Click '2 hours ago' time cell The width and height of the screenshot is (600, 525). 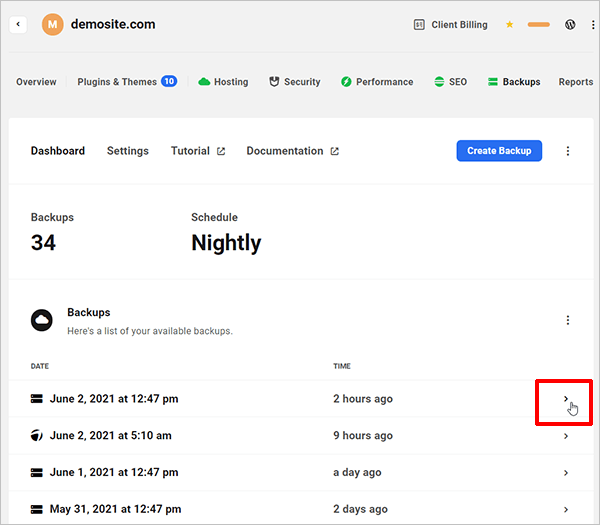coord(363,399)
